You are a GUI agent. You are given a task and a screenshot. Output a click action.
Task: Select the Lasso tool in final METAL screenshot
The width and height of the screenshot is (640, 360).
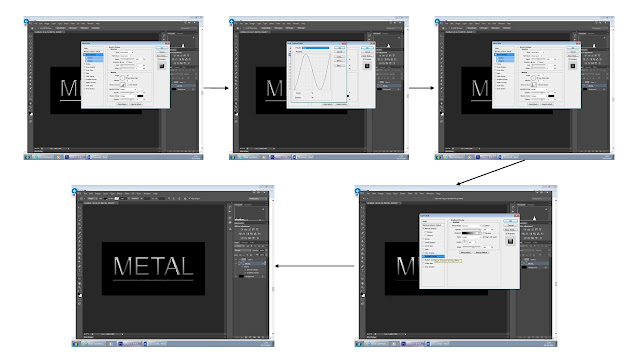pos(80,216)
